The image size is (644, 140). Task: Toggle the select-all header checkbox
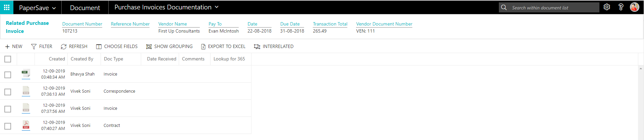point(8,59)
